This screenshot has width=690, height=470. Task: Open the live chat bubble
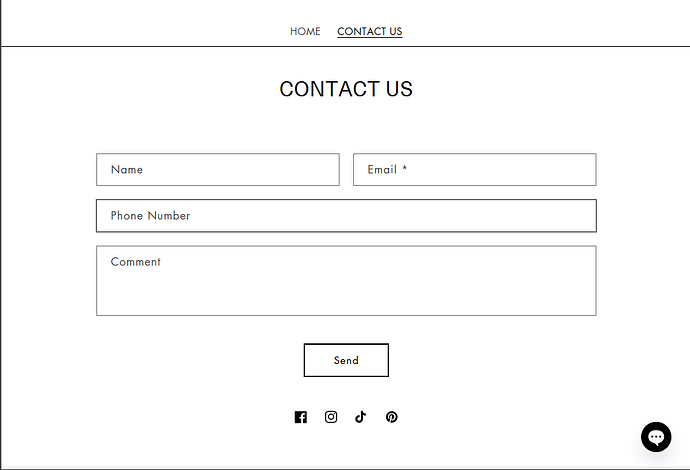(x=656, y=437)
